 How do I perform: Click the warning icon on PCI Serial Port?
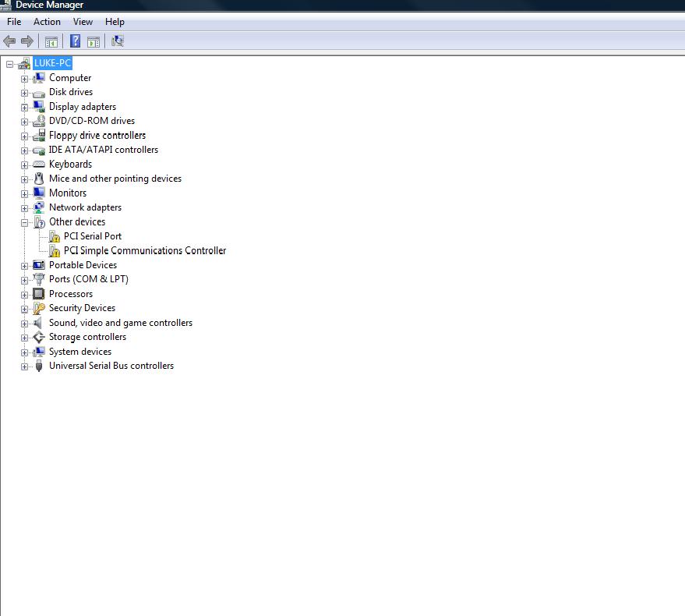[54, 235]
